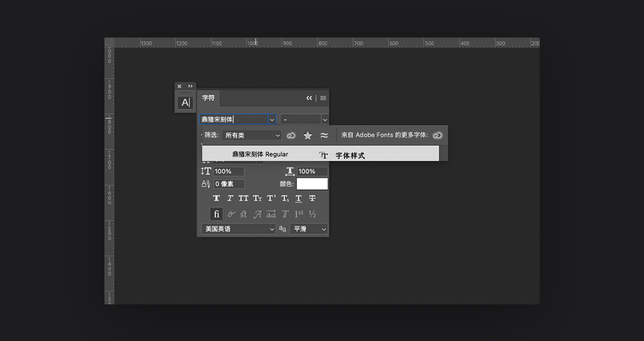The height and width of the screenshot is (341, 644).
Task: Toggle Faux Bold text style
Action: coord(216,198)
